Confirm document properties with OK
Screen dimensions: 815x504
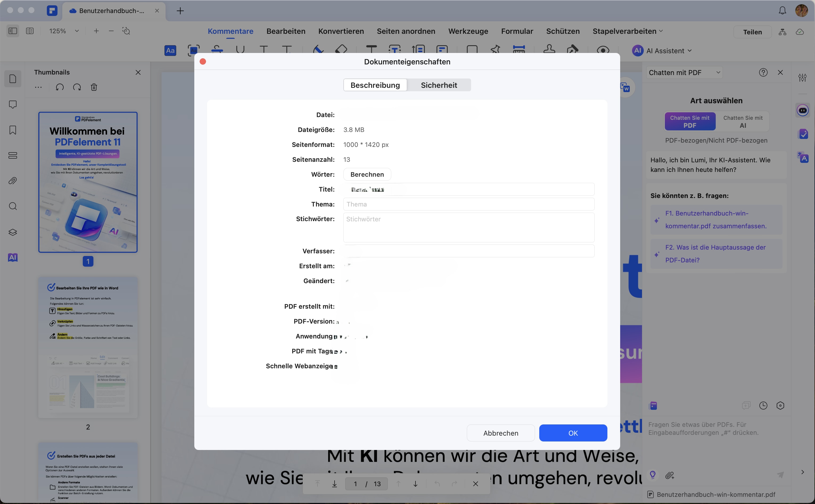point(573,433)
